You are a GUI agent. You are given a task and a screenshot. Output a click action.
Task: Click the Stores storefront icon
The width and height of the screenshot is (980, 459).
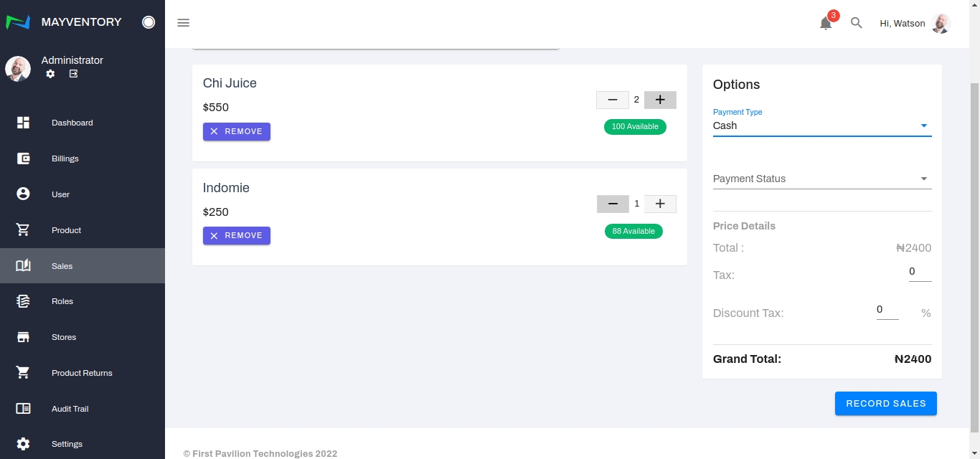23,337
